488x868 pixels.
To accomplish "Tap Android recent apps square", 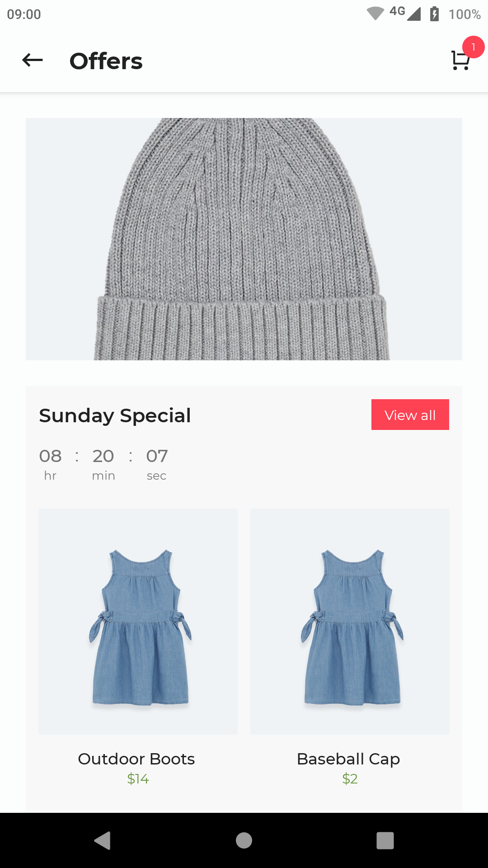I will [x=385, y=840].
